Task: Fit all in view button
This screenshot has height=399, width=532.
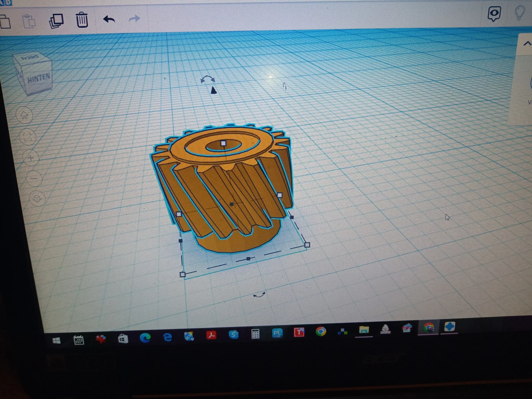Action: click(x=28, y=137)
